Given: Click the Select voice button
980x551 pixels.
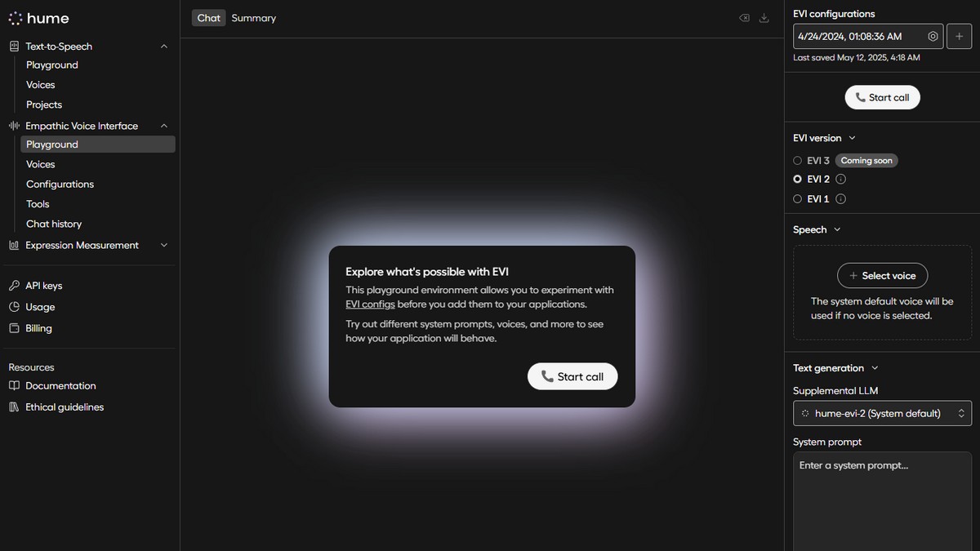Looking at the screenshot, I should (x=882, y=276).
